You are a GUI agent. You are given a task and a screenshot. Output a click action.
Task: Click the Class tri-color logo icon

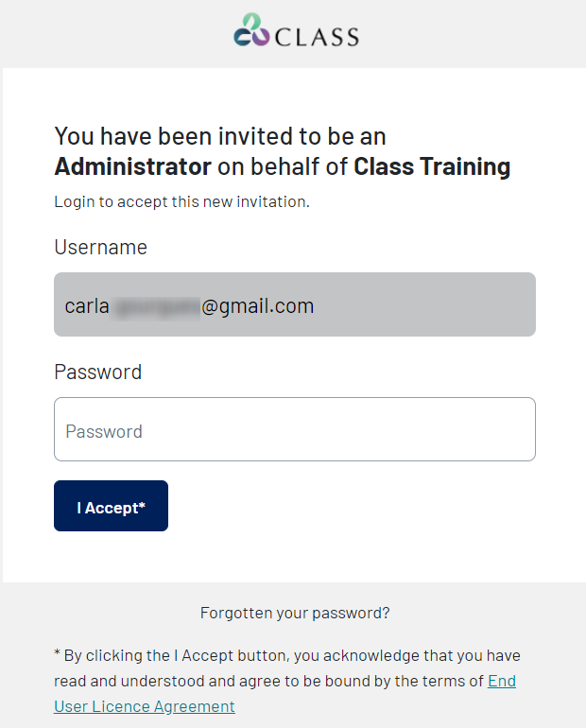(x=251, y=29)
